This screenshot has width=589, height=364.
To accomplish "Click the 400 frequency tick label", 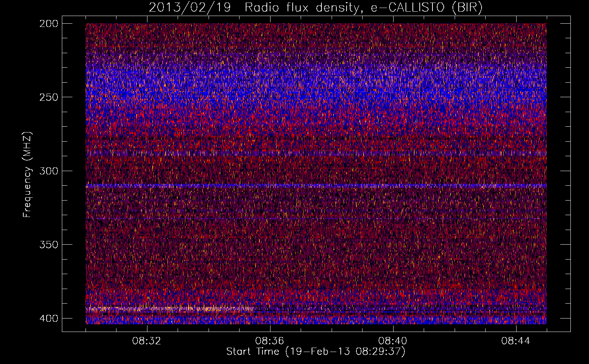I will 48,318.
